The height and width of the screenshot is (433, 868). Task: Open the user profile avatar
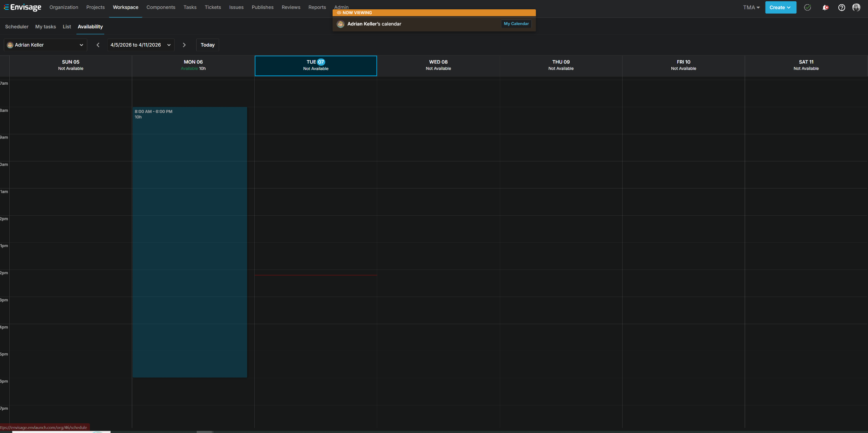click(856, 7)
